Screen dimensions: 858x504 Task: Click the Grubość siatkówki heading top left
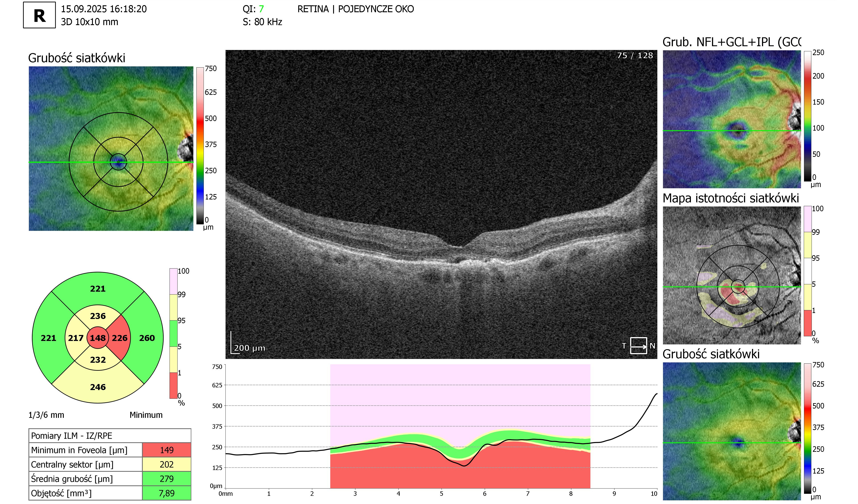click(77, 58)
